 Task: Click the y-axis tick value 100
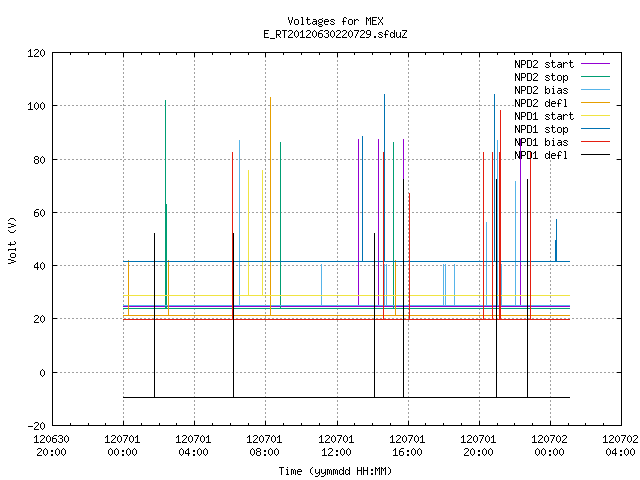[36, 106]
